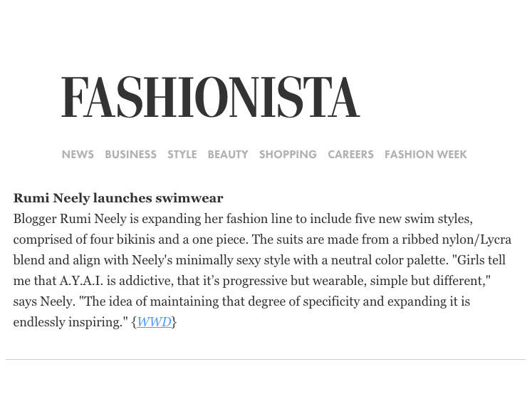
Task: Follow the WWD source link
Action: [x=154, y=322]
